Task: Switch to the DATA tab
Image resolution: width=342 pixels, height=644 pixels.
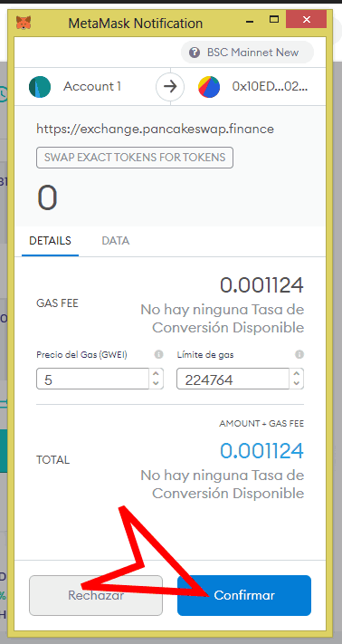Action: point(116,241)
